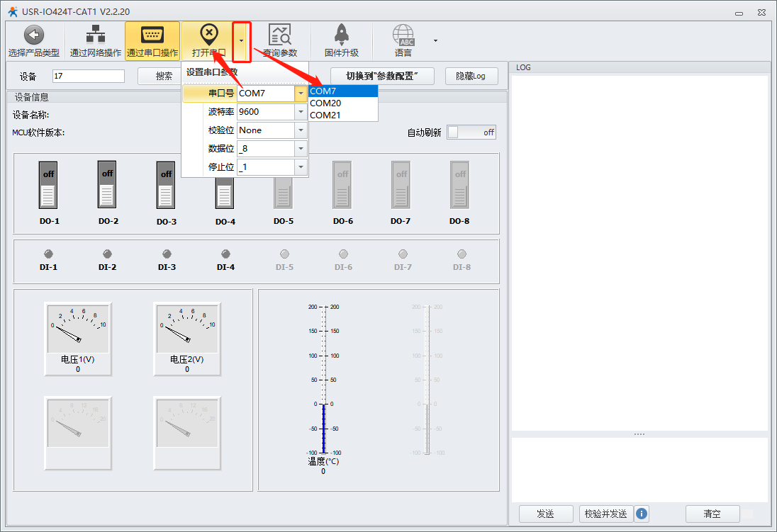Click the 发送 send button
The image size is (777, 532).
pyautogui.click(x=546, y=514)
